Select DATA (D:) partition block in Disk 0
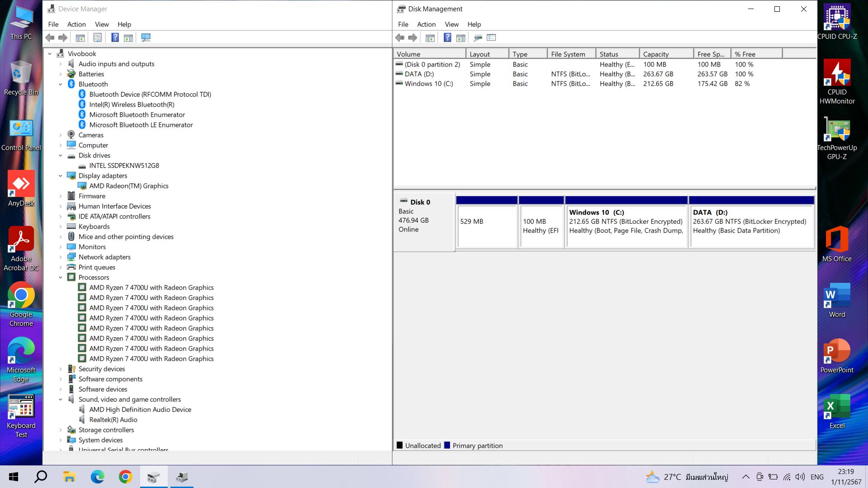Screen dimensions: 868x488 click(x=752, y=222)
